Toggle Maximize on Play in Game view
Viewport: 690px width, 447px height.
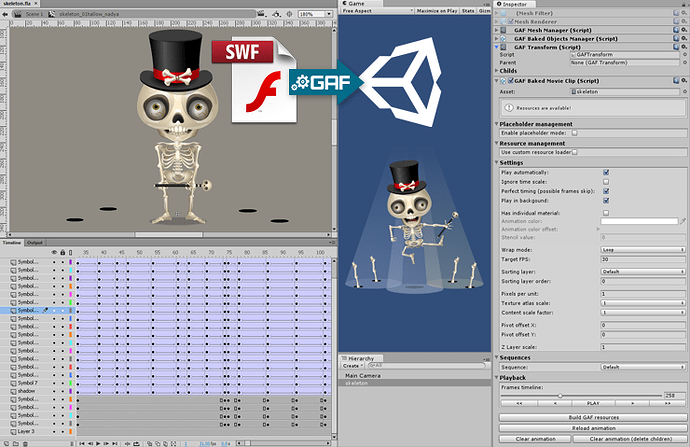[437, 11]
